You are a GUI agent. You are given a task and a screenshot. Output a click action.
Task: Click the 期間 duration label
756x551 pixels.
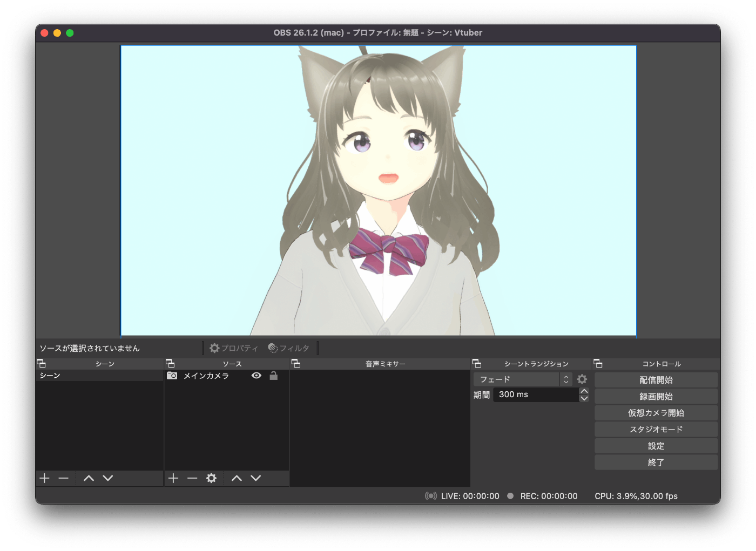(482, 394)
